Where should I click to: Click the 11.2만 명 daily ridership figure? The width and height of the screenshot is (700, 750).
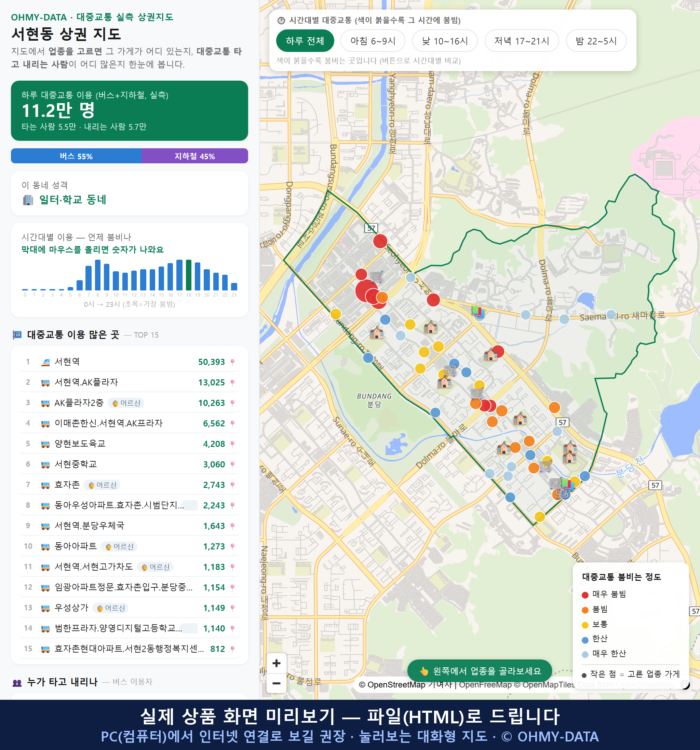58,111
